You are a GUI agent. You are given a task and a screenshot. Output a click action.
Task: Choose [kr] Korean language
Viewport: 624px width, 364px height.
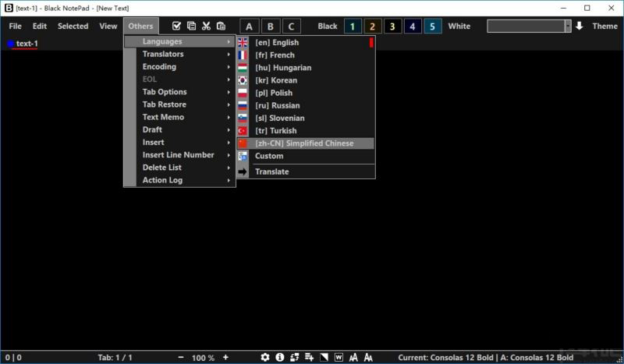click(x=306, y=80)
